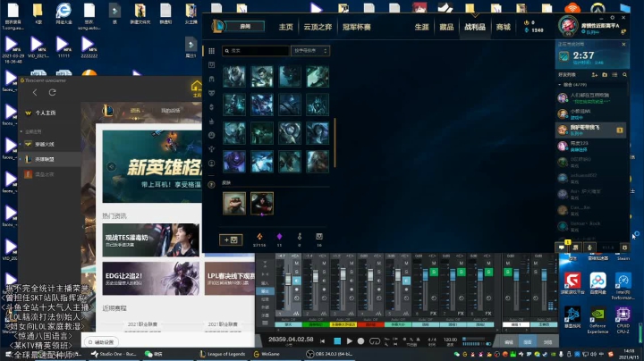Screen dimensions: 644x361
Task: Click the 房间 lobby button in League client
Action: (245, 27)
